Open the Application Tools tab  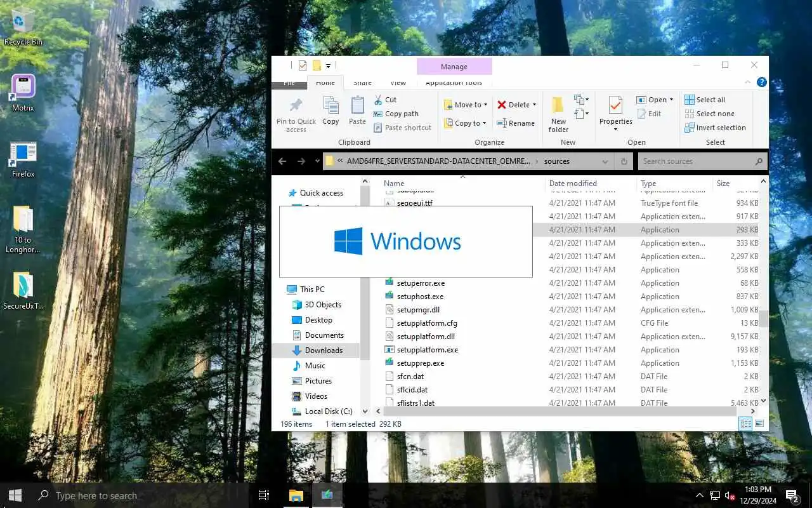(x=454, y=83)
